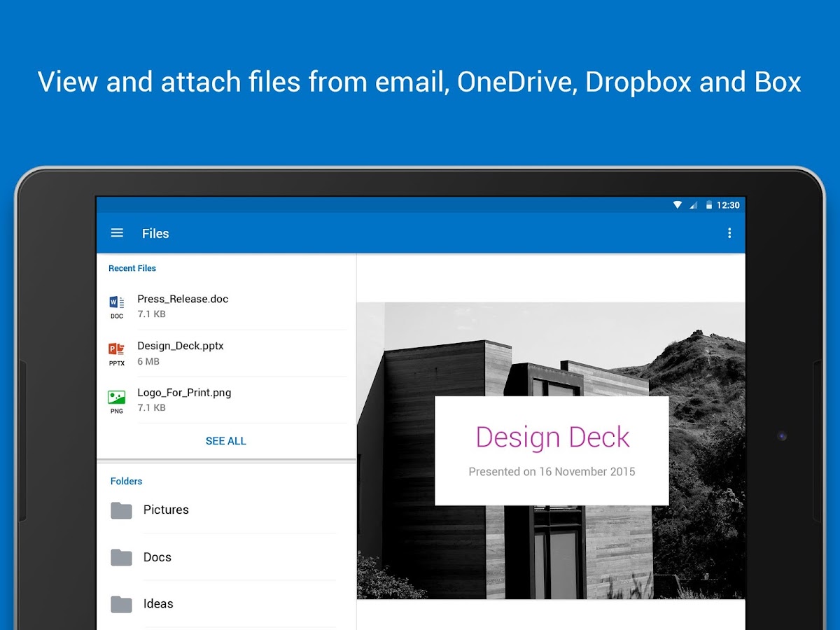Tap the battery indicator icon
840x630 pixels.
click(x=709, y=204)
